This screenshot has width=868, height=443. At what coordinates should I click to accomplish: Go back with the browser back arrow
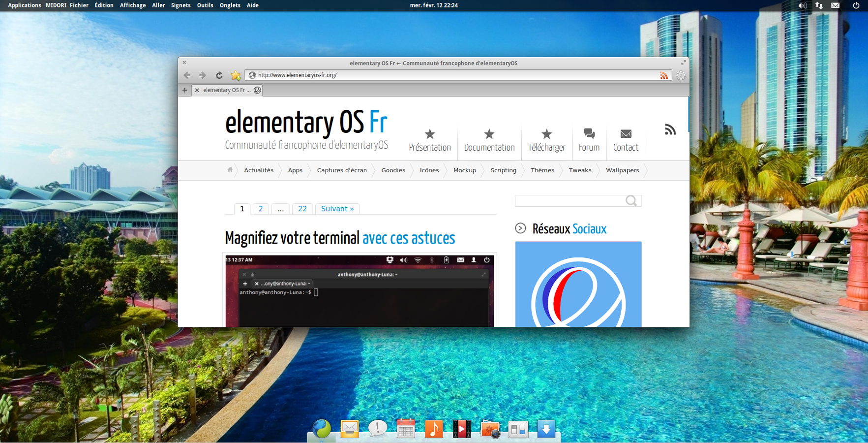pyautogui.click(x=187, y=75)
